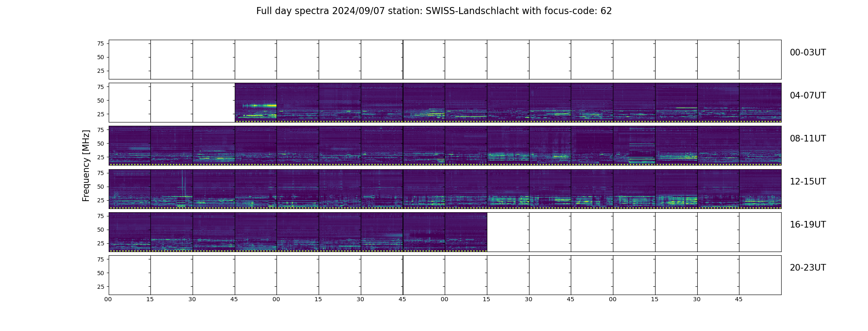Click the last empty panel in the 20-23UT row
Screen dimensions: 868x331
[x=760, y=275]
